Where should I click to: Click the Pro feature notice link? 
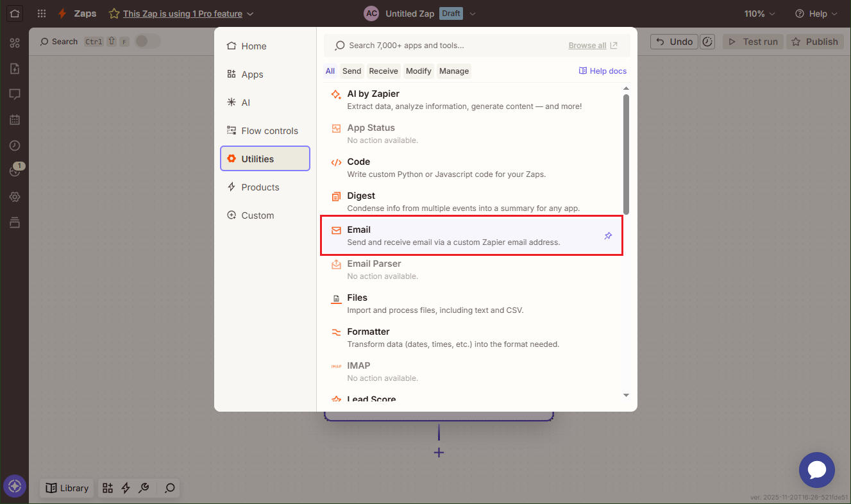point(183,13)
